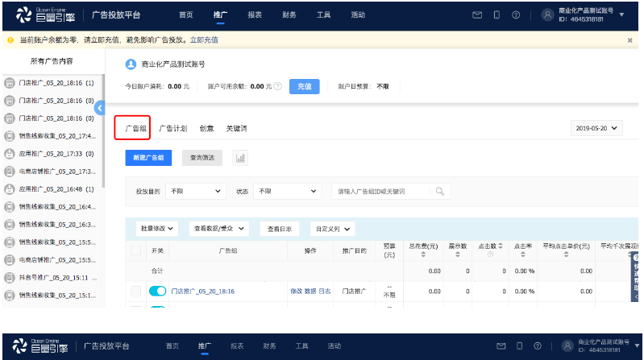
Task: Click the 查询筛选 button
Action: pyautogui.click(x=202, y=158)
